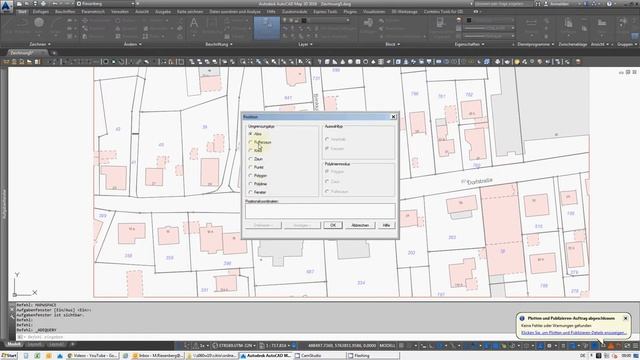Switch to CamStudio in taskbar
Screen dimensions: 640x360
coord(320,356)
